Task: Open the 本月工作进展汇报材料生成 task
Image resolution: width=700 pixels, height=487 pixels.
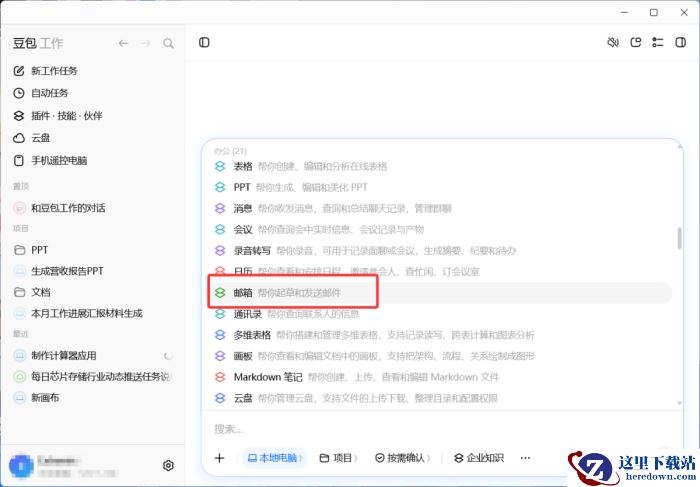Action: tap(93, 313)
